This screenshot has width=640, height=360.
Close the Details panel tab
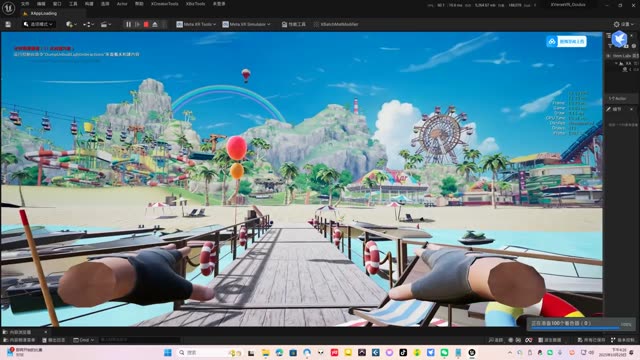pyautogui.click(x=631, y=109)
